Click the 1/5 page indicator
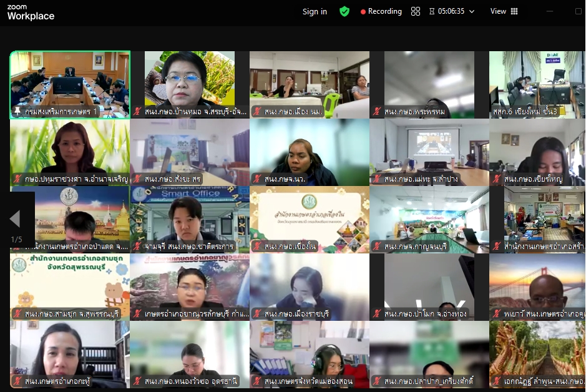Screen dimensions: 586x392 [16, 240]
